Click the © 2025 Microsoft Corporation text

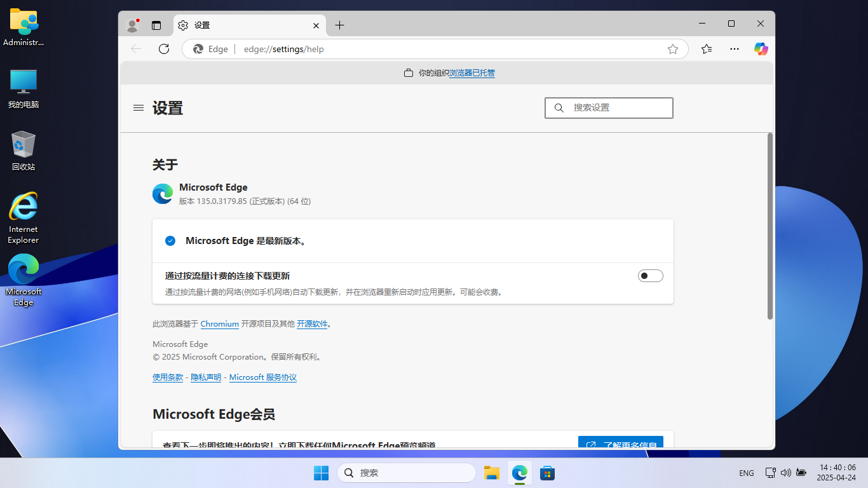click(x=238, y=357)
